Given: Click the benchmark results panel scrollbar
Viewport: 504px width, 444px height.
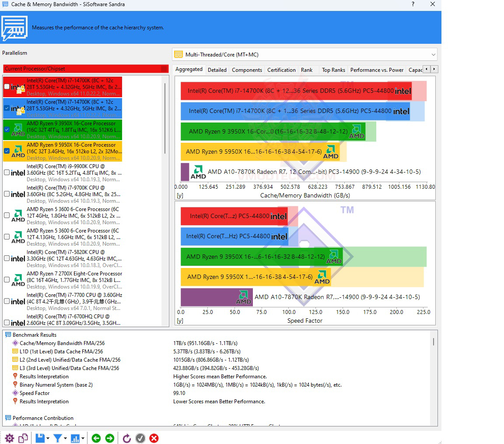Looking at the screenshot, I should [434, 342].
